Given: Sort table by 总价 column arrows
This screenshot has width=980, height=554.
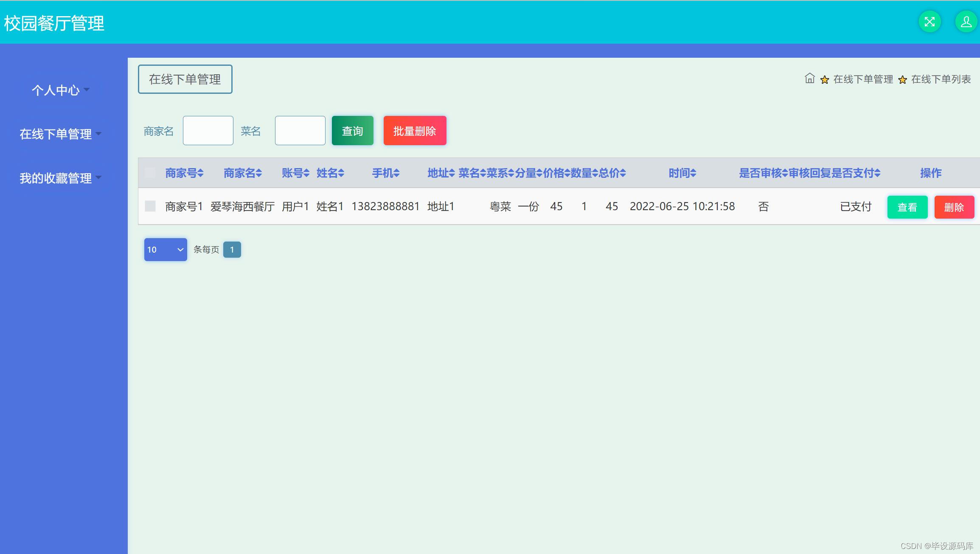Looking at the screenshot, I should (623, 173).
